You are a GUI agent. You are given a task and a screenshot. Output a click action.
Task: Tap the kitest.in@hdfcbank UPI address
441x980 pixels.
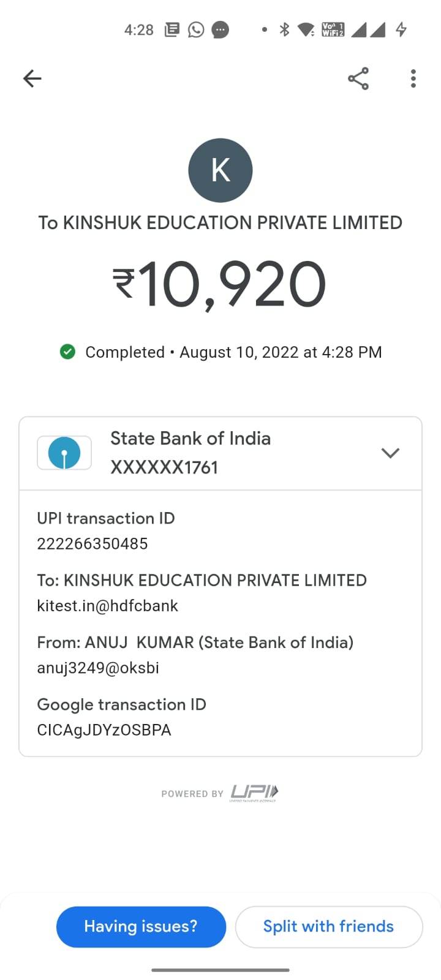pos(108,606)
